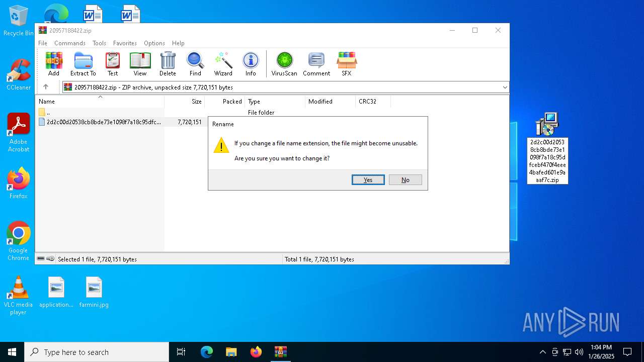
Task: Select the 2d2c00d2053...aaf7c.zip desktop file
Action: pos(547,148)
